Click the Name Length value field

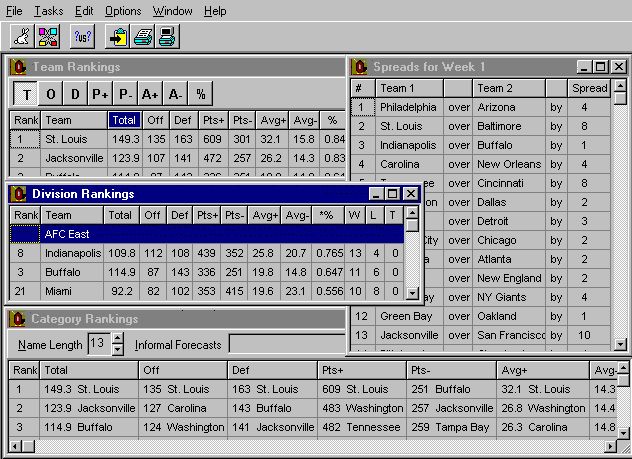tap(100, 344)
